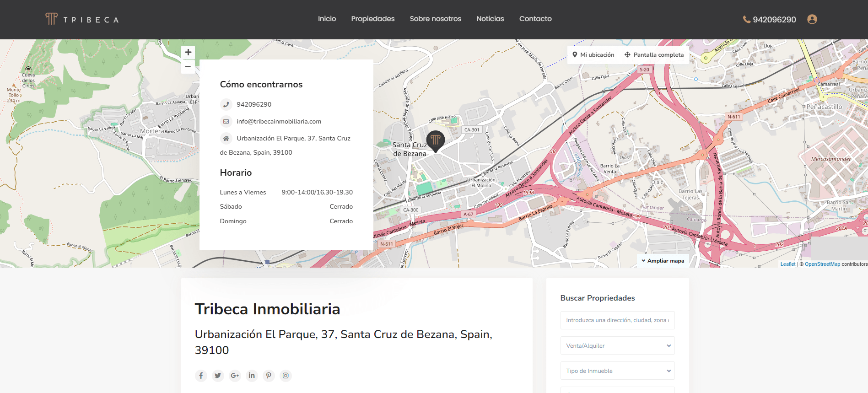
Task: Open Facebook social icon
Action: coord(201,376)
